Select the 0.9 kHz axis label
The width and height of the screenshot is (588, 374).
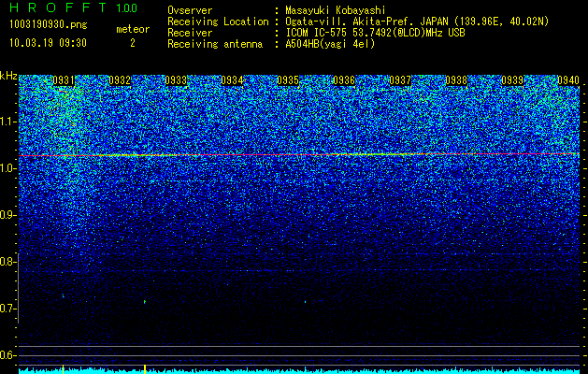pos(8,215)
